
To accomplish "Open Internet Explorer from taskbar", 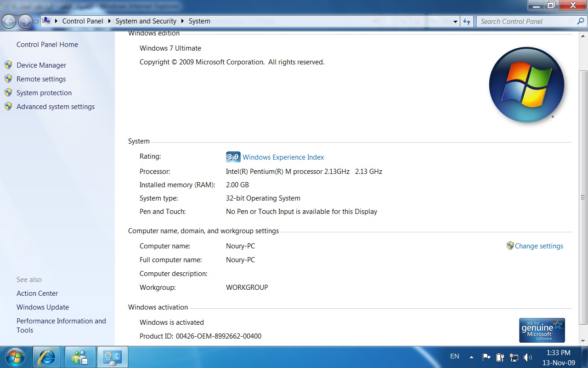I will tap(46, 357).
